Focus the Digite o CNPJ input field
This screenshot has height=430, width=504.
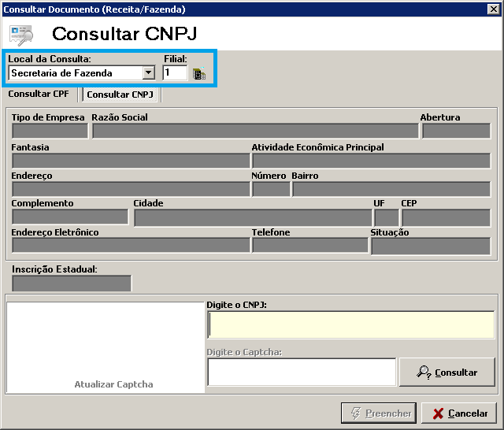(351, 324)
